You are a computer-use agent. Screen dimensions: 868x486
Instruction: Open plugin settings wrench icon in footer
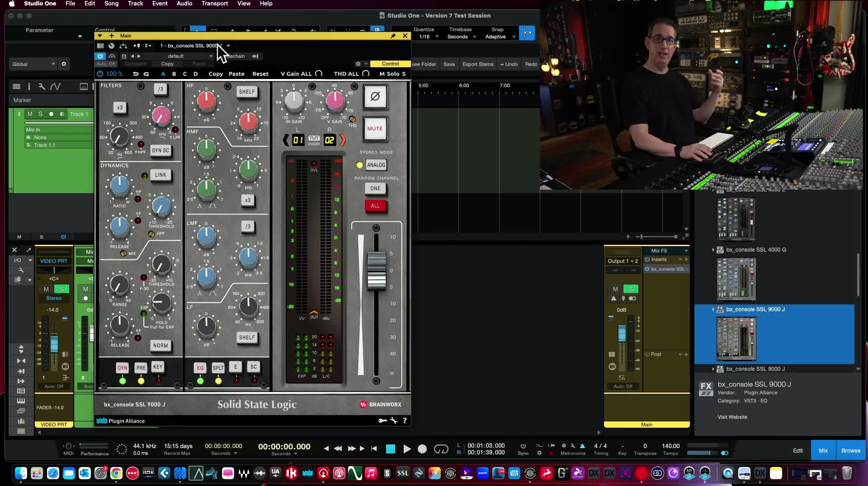tap(394, 421)
